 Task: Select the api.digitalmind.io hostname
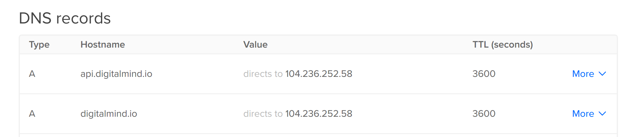pos(116,74)
